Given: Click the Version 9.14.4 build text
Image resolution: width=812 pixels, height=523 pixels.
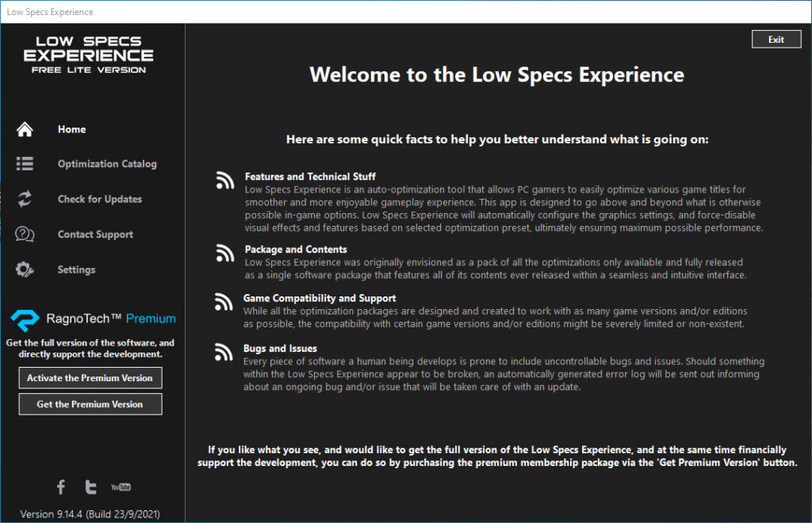Looking at the screenshot, I should coord(90,514).
